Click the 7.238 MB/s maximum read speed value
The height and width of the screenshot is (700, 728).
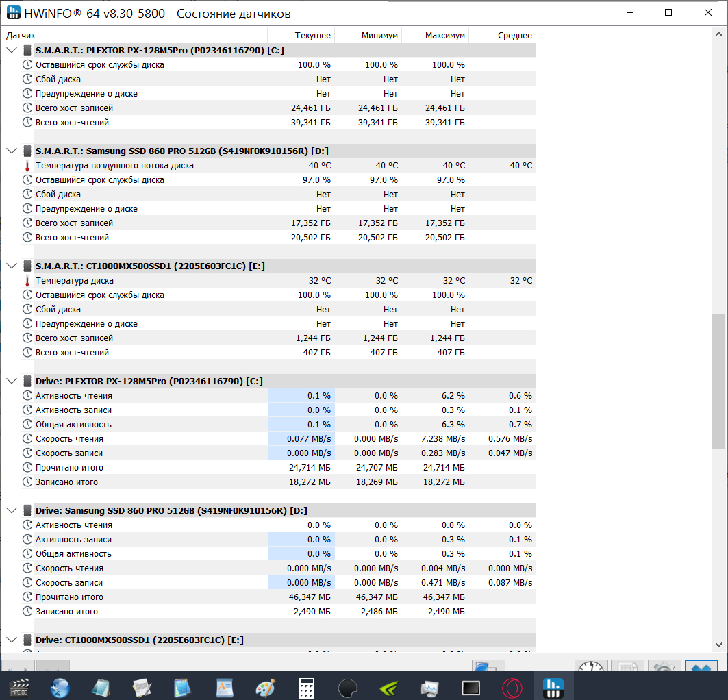click(x=443, y=438)
